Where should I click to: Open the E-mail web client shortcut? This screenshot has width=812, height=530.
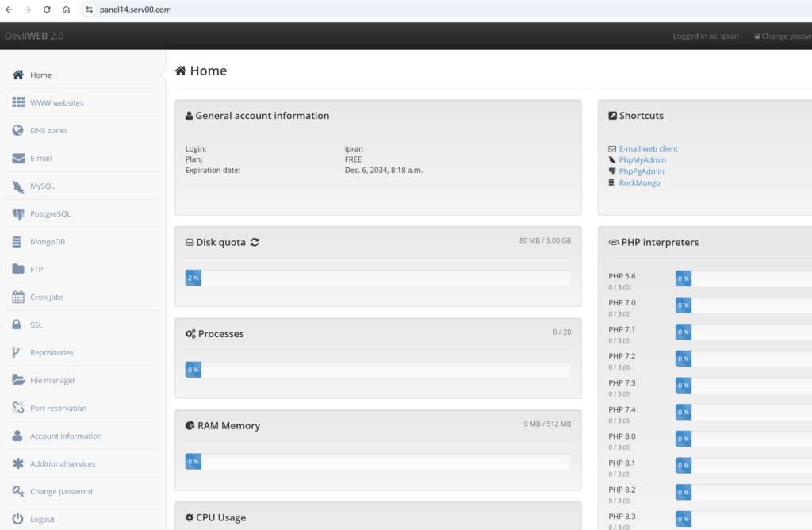click(648, 149)
